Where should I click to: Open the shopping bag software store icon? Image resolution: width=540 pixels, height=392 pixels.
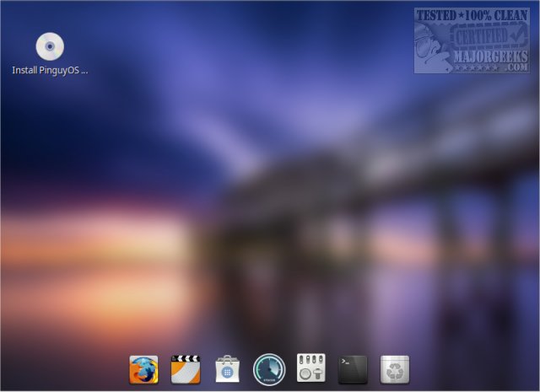227,369
